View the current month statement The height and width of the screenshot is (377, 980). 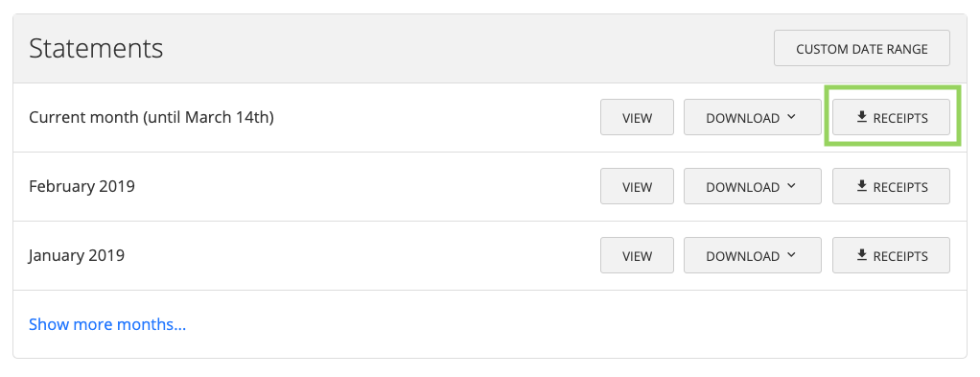(637, 118)
